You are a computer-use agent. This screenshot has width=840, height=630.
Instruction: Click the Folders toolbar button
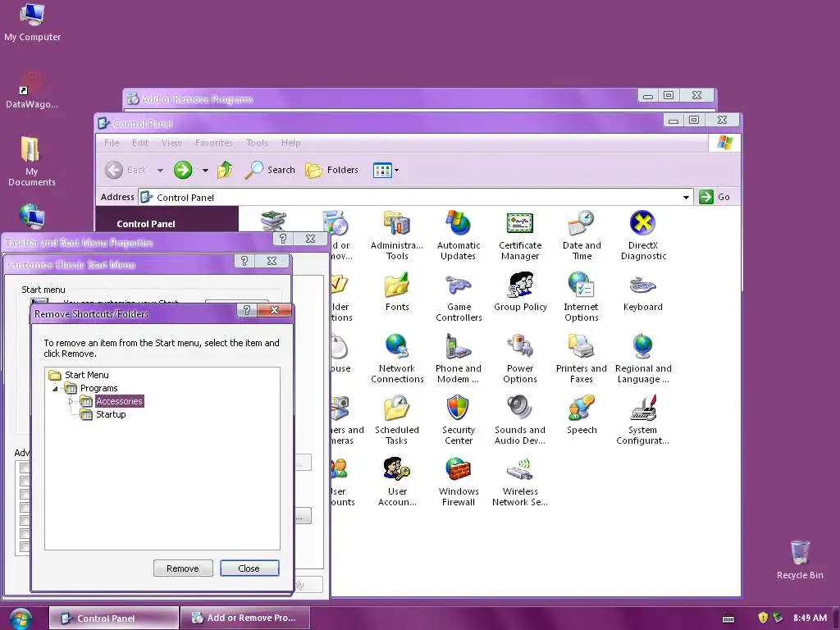point(331,170)
